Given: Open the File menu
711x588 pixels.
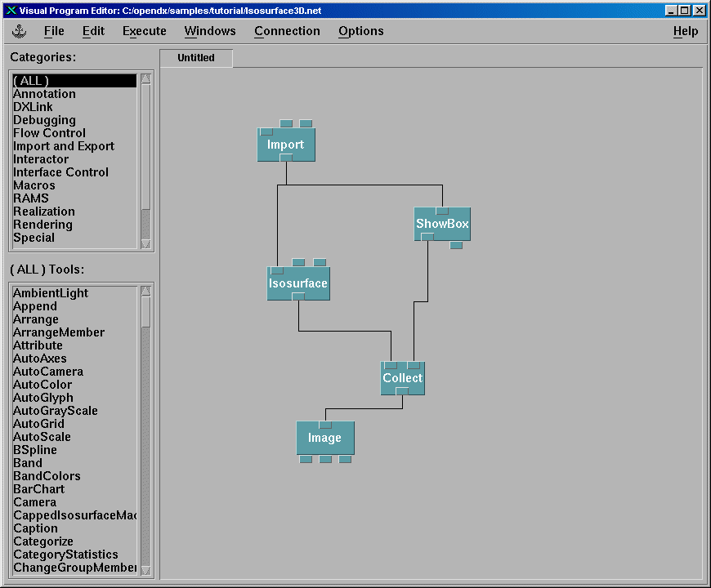Looking at the screenshot, I should click(54, 31).
